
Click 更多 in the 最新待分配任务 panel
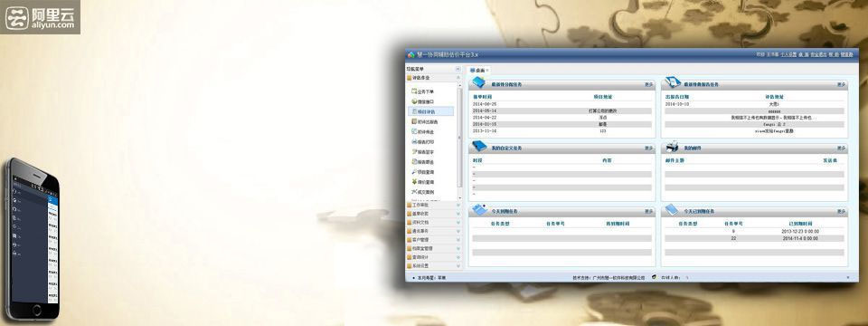point(648,85)
